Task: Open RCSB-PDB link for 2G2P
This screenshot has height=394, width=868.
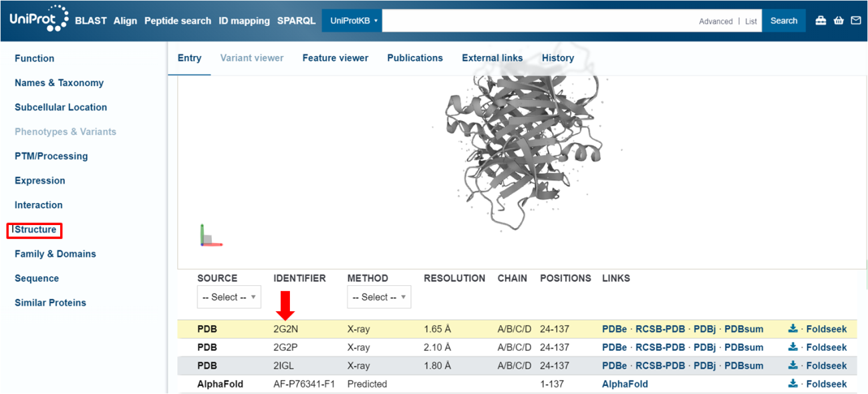Action: point(660,347)
